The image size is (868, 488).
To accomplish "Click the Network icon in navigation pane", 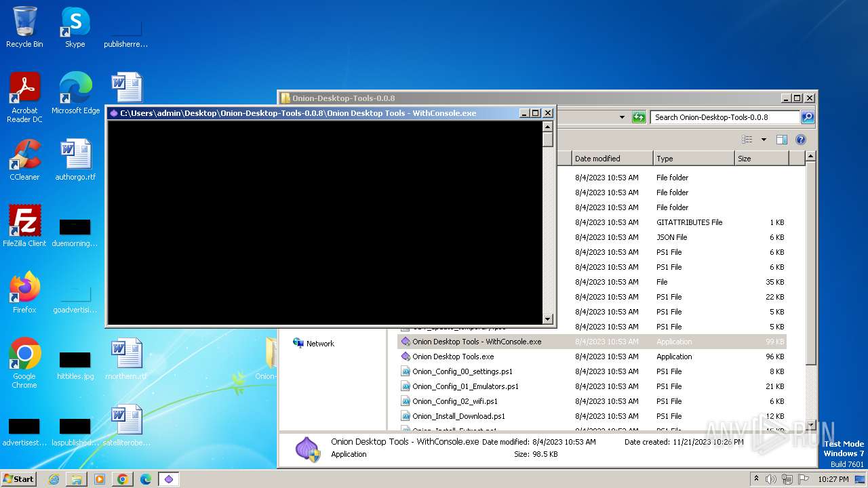I will pyautogui.click(x=298, y=343).
